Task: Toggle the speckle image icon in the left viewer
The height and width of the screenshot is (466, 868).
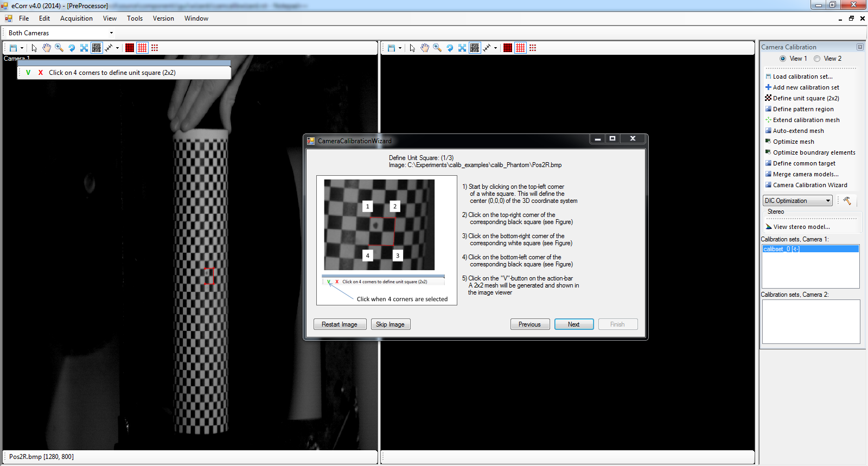Action: [97, 48]
